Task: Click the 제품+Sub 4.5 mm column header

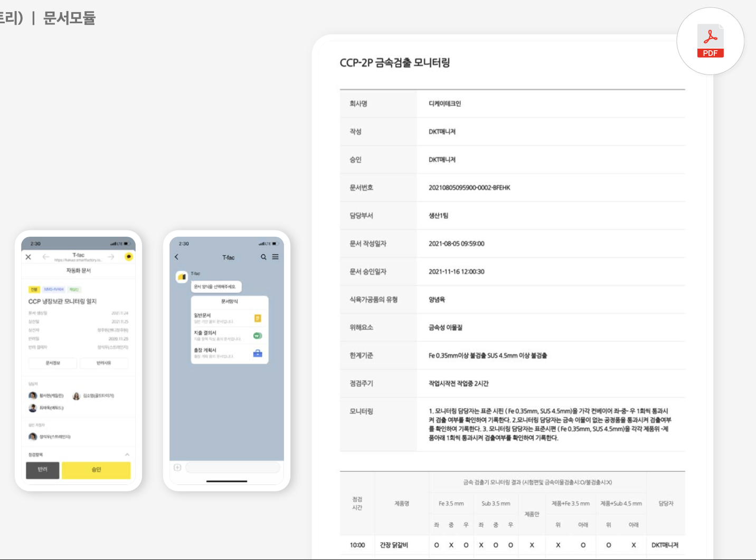Action: point(621,503)
